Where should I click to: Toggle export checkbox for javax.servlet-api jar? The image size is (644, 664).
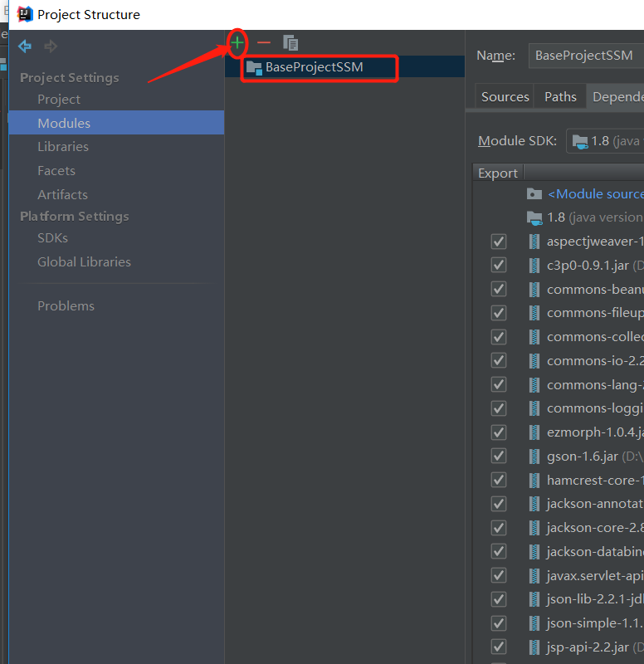click(x=499, y=576)
